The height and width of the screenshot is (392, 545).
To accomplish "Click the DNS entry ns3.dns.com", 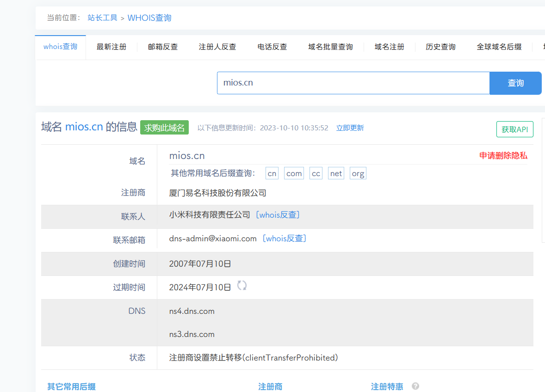I will tap(192, 334).
